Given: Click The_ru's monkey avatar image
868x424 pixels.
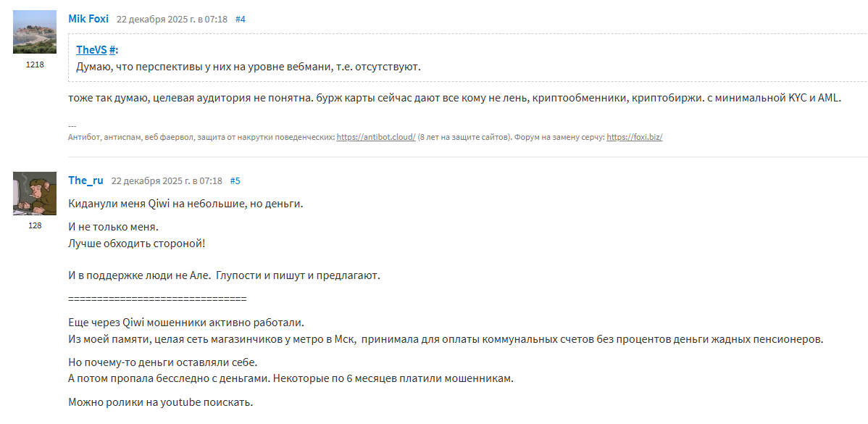Looking at the screenshot, I should [35, 194].
